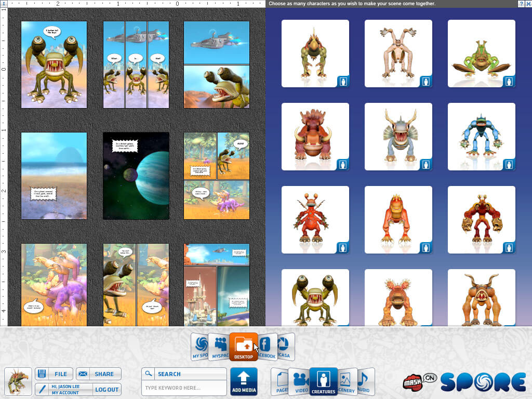
Task: Select the MySpace media source
Action: [x=219, y=347]
